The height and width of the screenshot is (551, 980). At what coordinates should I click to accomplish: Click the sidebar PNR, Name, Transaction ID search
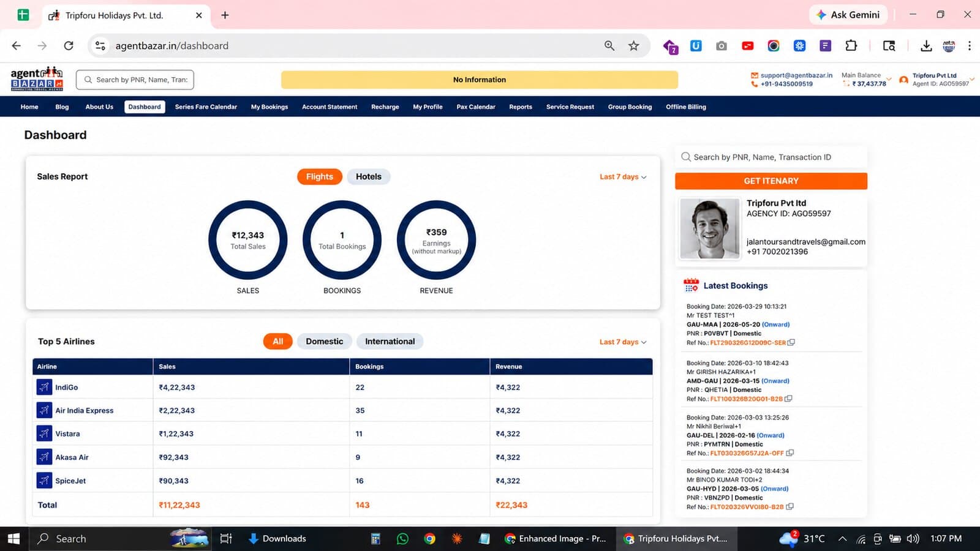click(x=771, y=157)
